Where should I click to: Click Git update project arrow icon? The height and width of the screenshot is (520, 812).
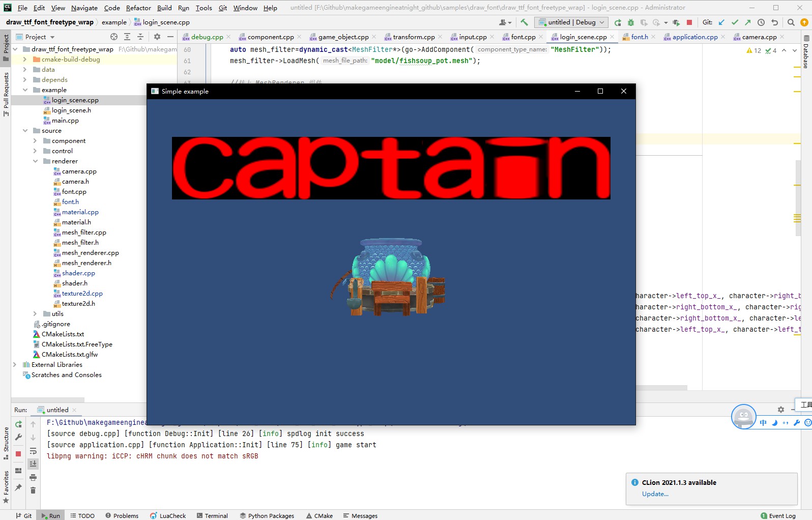(721, 22)
